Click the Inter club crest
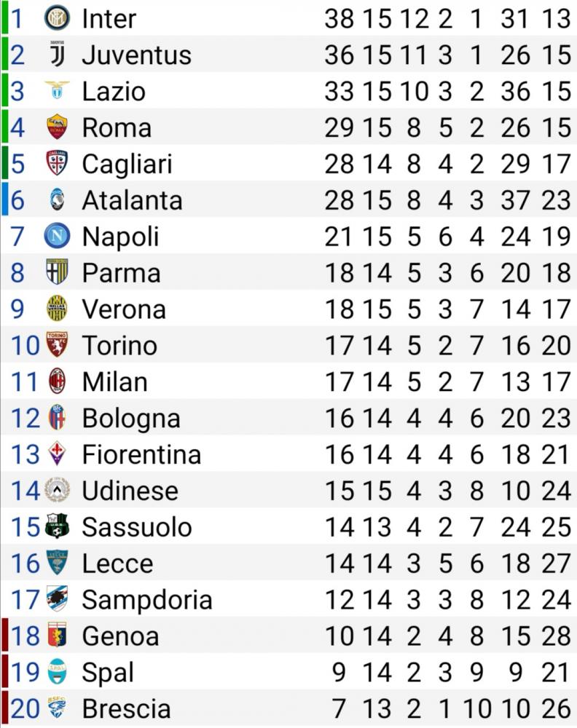This screenshot has width=577, height=728. coord(57,18)
